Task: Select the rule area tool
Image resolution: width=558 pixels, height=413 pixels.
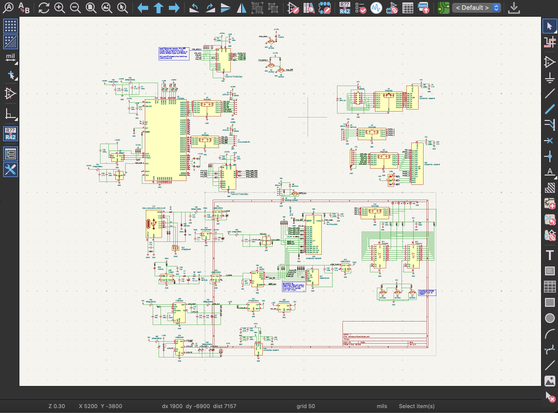Action: pos(549,187)
